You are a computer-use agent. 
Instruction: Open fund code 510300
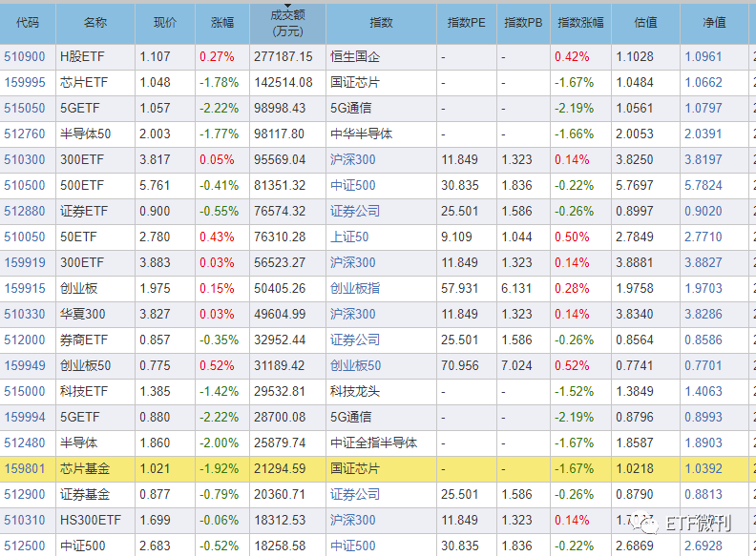click(x=25, y=159)
